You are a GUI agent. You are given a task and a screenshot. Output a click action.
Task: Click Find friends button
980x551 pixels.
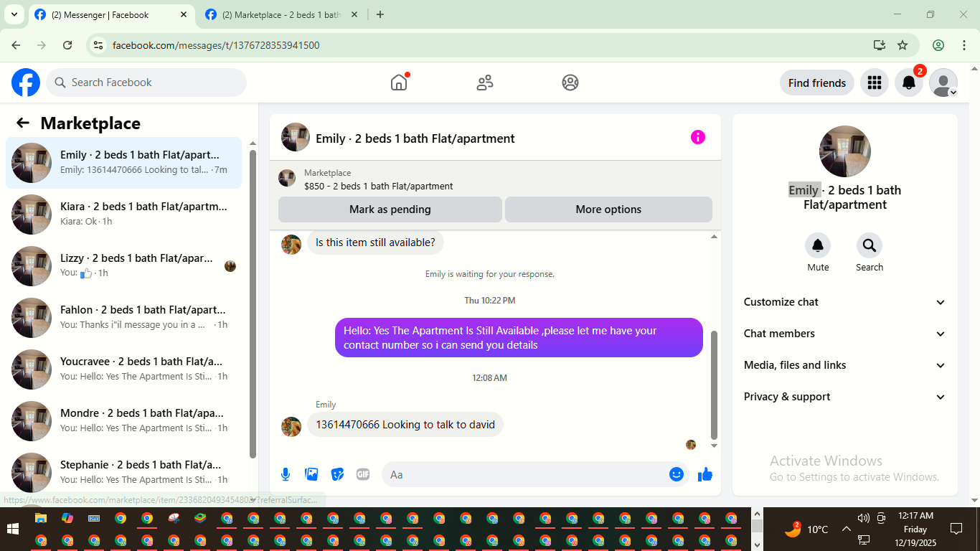tap(817, 83)
